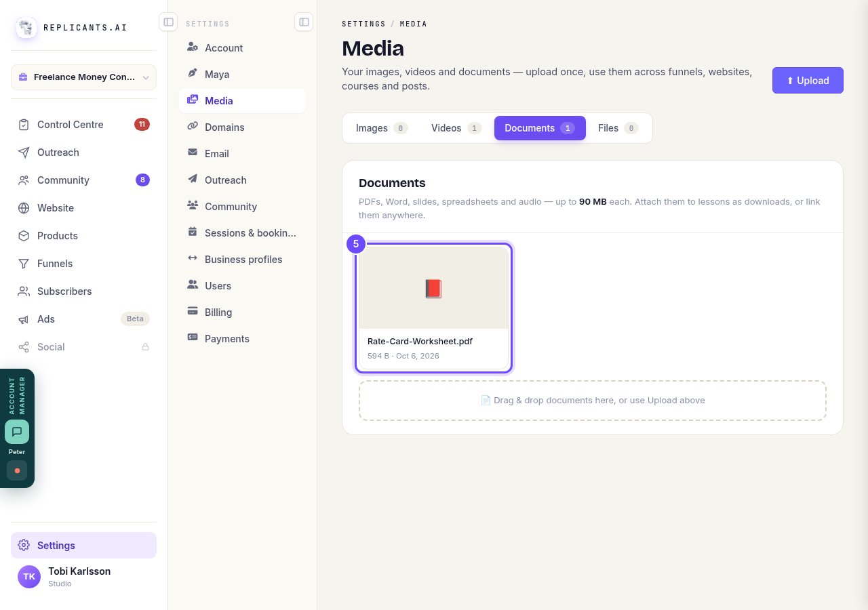Open the Rate-Card-Worksheet.pdf document card
The height and width of the screenshot is (610, 868).
click(x=434, y=308)
